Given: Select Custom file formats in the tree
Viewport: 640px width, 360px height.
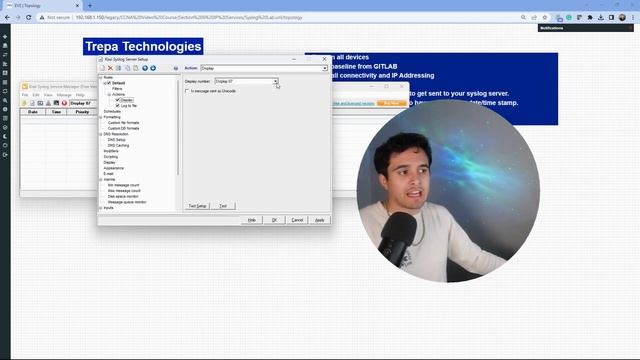Looking at the screenshot, I should pos(123,123).
